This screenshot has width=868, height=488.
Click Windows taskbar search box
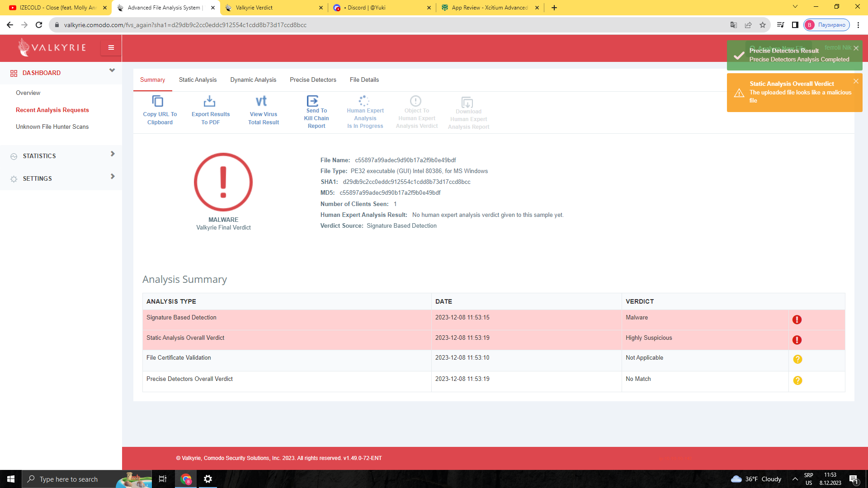(69, 479)
